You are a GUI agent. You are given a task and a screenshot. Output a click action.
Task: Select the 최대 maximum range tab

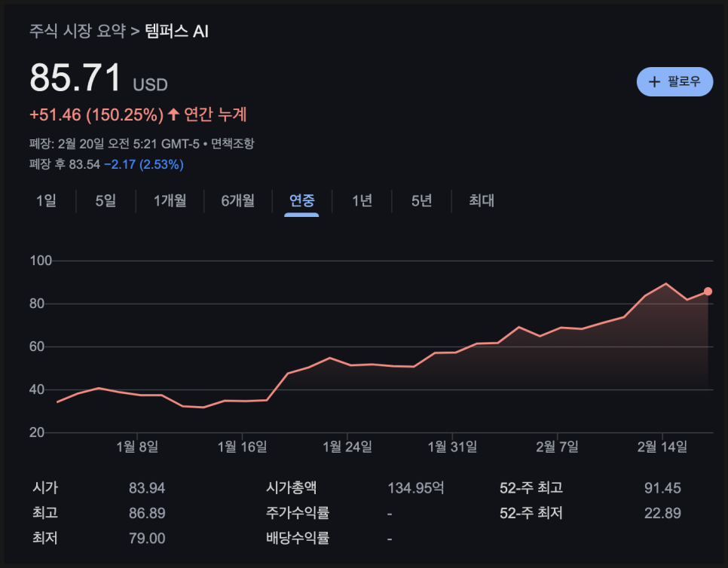tap(482, 201)
